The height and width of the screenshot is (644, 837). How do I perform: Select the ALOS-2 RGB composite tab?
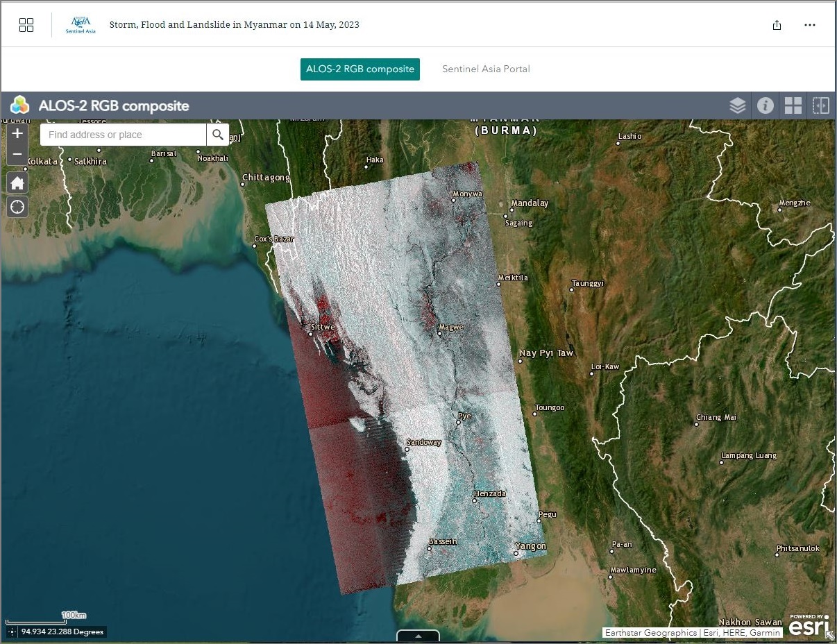click(360, 69)
